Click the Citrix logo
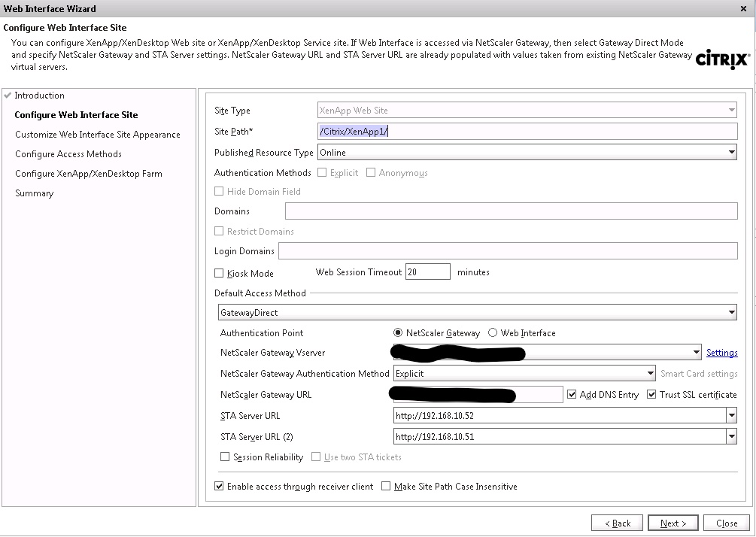The image size is (756, 537). point(722,60)
